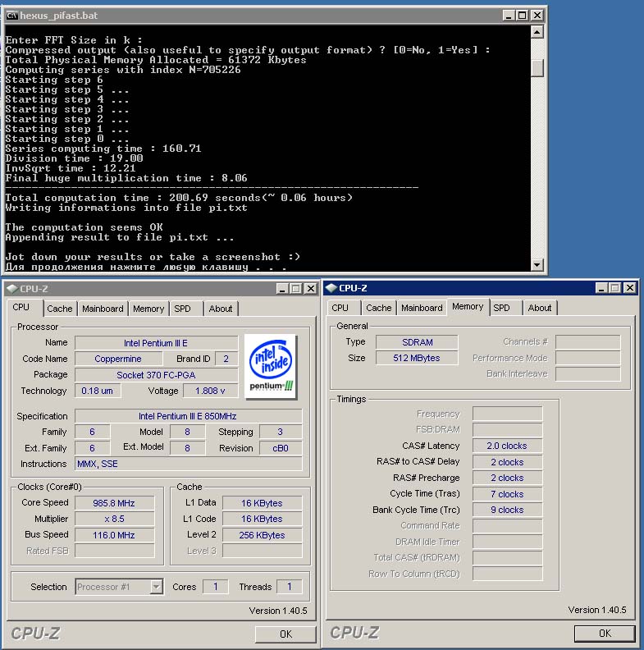Close the hexus_pifast.bat console window
The width and height of the screenshot is (644, 650).
coord(537,16)
